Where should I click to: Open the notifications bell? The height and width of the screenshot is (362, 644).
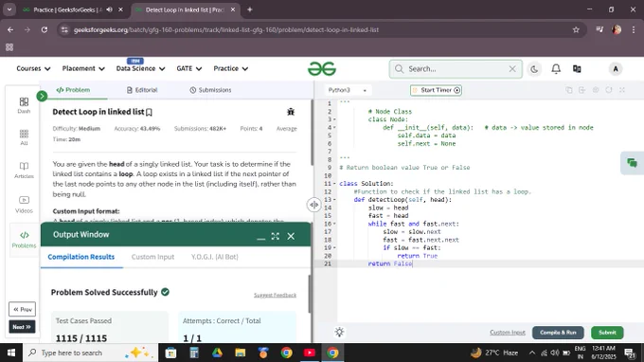click(x=556, y=68)
